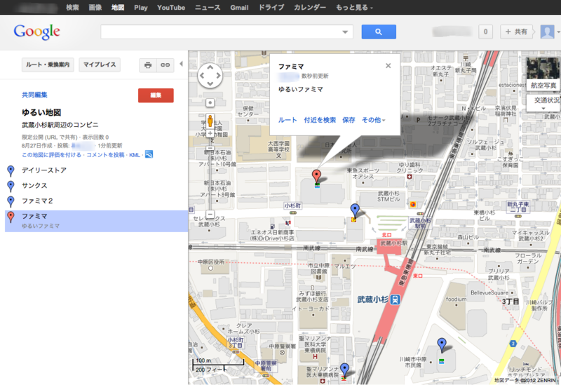Viewport: 561px width, 392px height.
Task: Click the pan compass control on map
Action: [x=210, y=76]
